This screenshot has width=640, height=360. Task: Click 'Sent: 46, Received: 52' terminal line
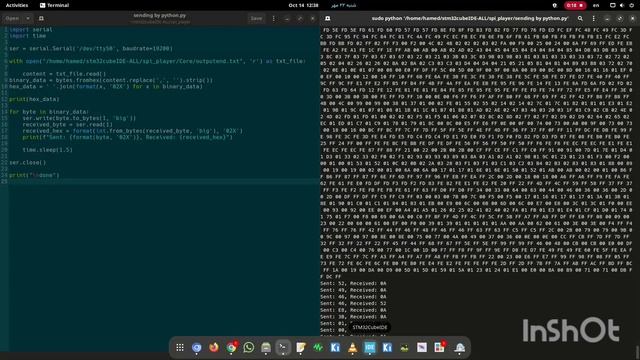tap(353, 303)
